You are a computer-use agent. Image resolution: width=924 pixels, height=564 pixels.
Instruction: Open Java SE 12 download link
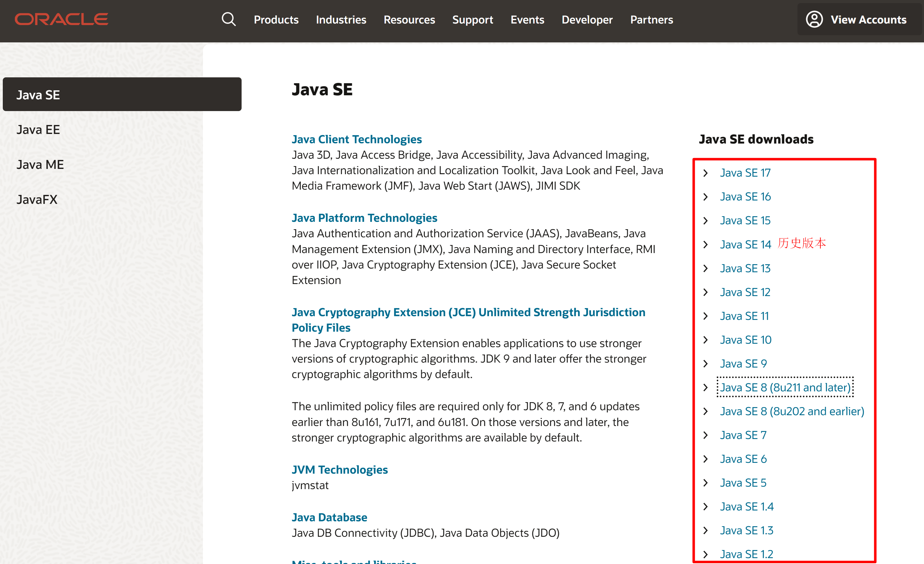coord(745,292)
